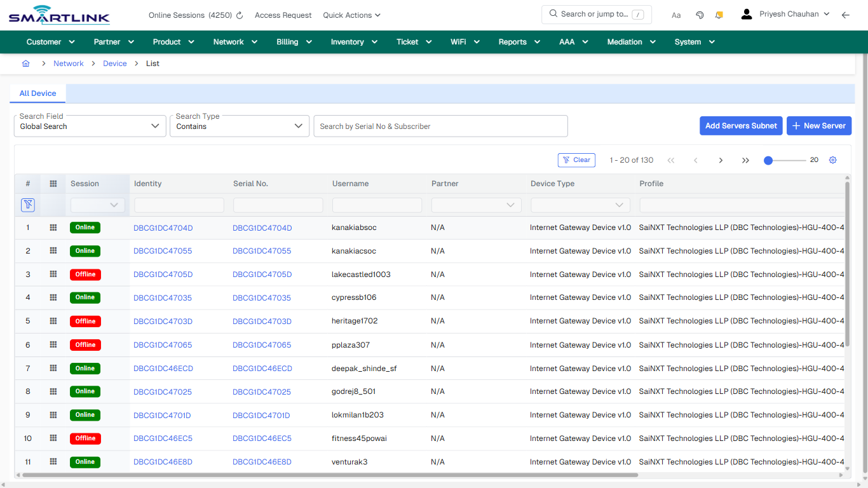The image size is (868, 488).
Task: Open the theme palette picker
Action: pyautogui.click(x=700, y=15)
